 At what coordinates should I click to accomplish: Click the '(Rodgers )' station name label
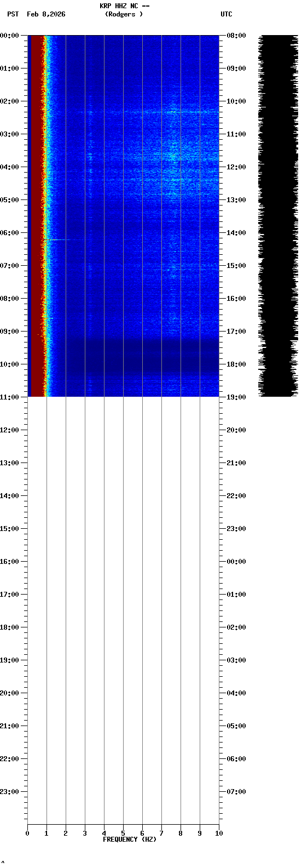click(x=124, y=14)
